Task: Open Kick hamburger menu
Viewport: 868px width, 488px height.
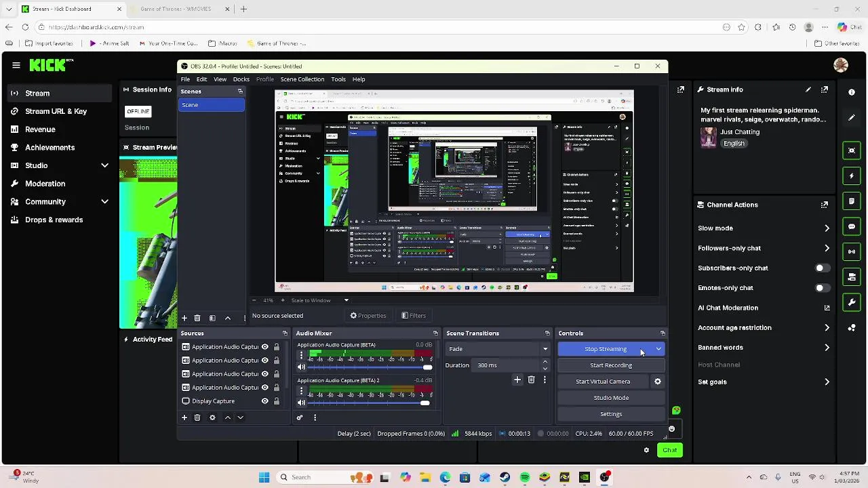Action: [x=16, y=65]
